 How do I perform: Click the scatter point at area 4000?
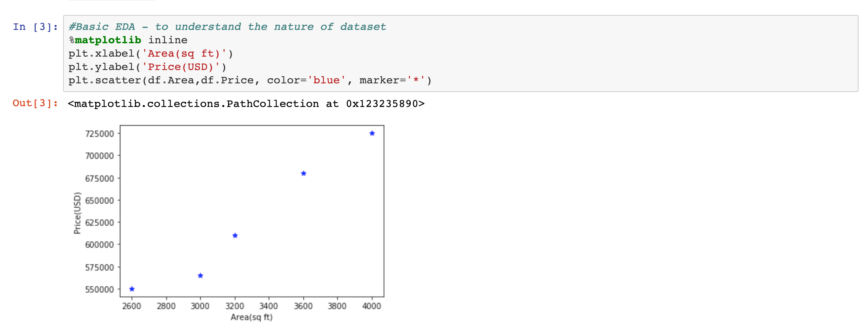point(372,133)
